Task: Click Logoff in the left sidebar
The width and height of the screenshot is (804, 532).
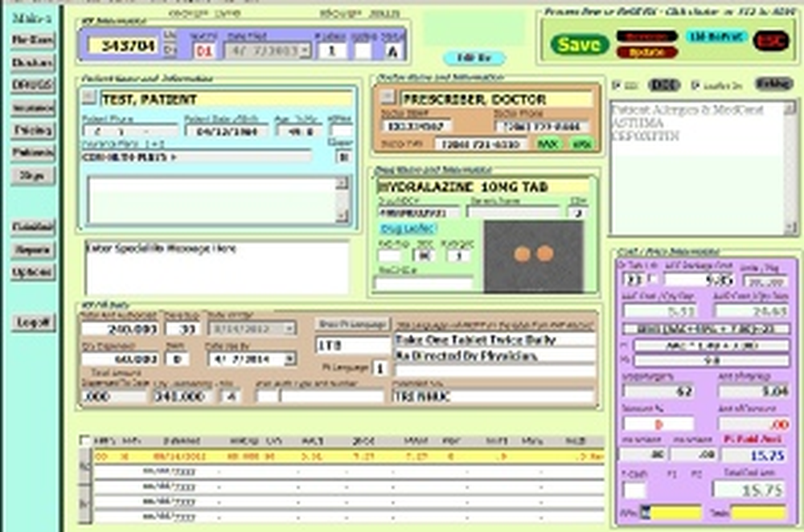Action: (33, 322)
